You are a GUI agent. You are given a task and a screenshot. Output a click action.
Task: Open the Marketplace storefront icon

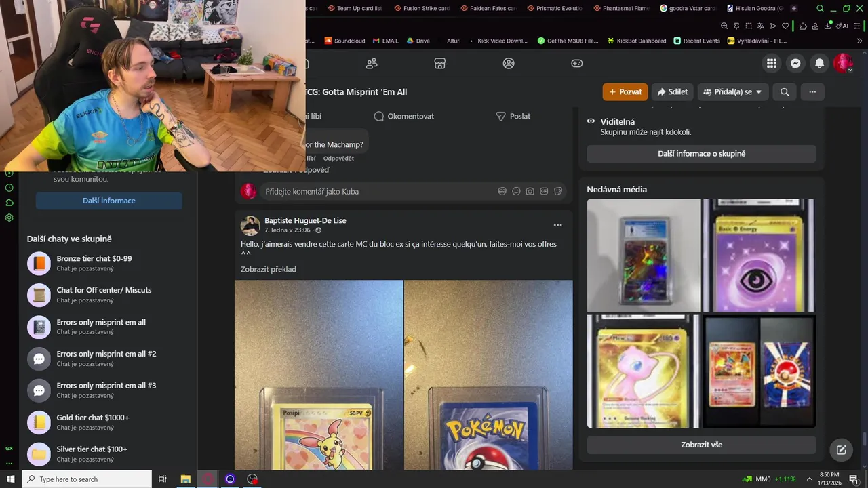click(x=440, y=63)
